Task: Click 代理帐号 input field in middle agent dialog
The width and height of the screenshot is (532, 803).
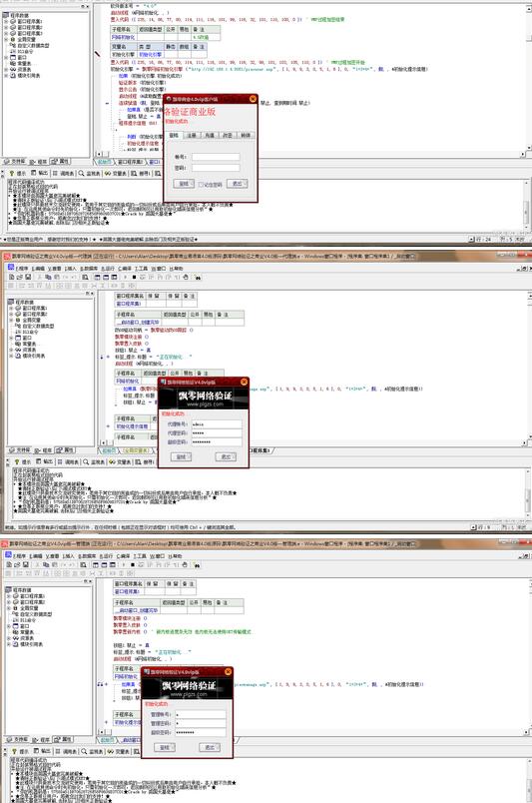Action: coord(216,424)
